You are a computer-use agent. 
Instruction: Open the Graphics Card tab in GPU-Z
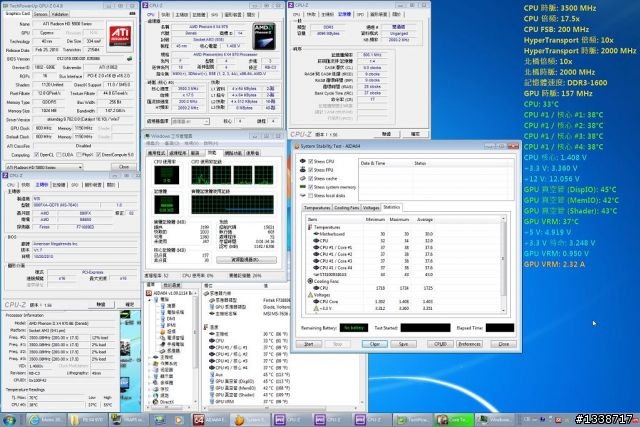coord(18,13)
